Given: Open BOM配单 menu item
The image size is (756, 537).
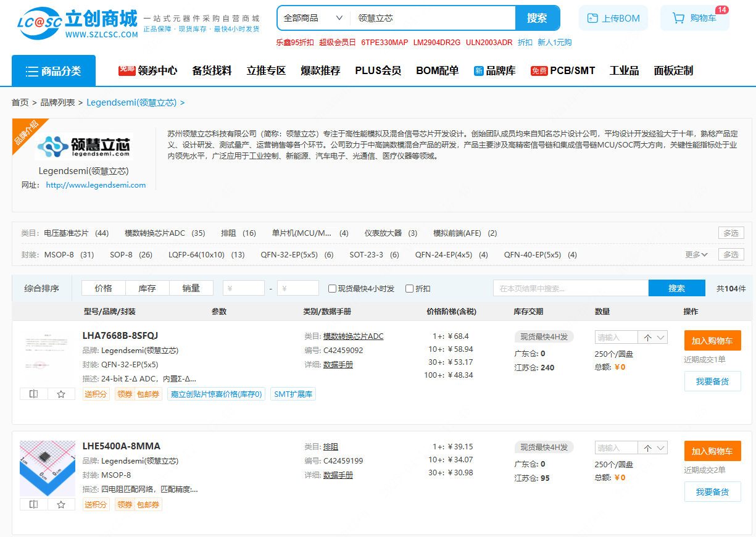Looking at the screenshot, I should point(437,71).
